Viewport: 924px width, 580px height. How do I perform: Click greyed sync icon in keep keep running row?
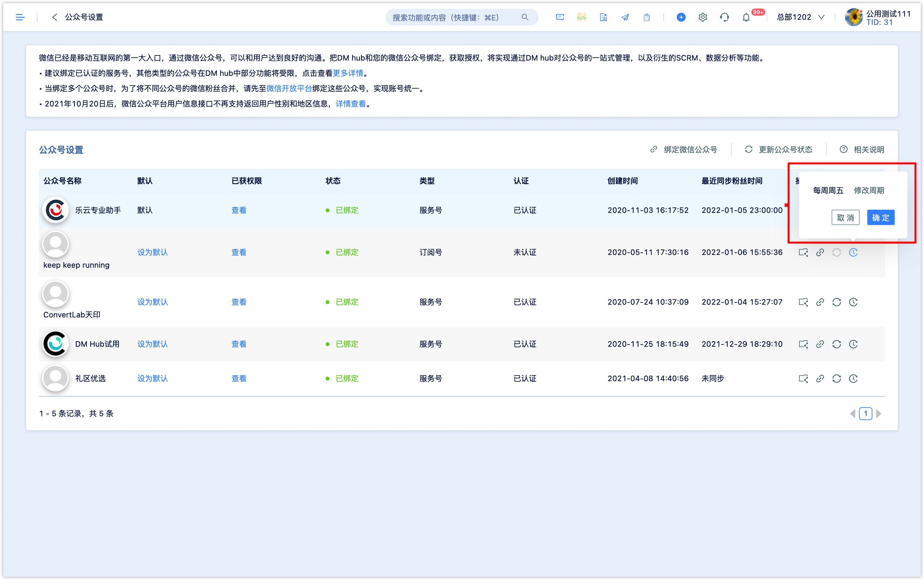point(837,252)
